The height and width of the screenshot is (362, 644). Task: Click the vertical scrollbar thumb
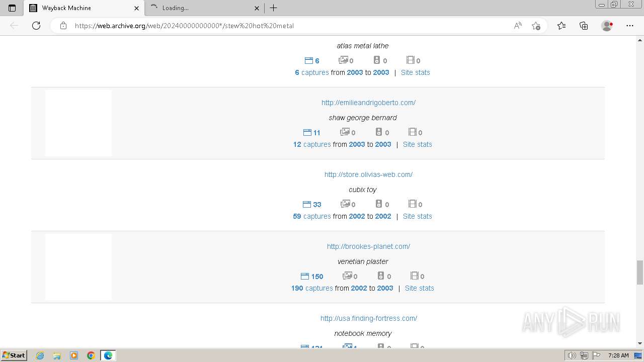pyautogui.click(x=640, y=272)
